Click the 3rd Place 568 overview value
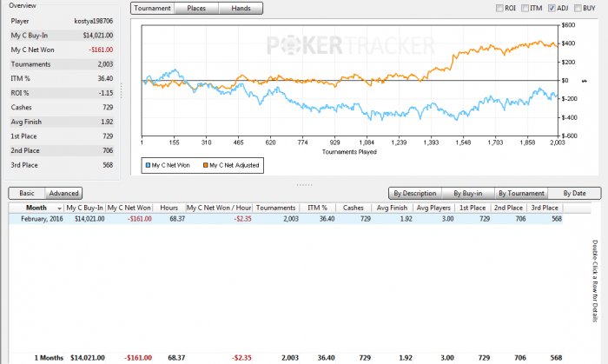Screen dimensions: 608x364 point(108,165)
